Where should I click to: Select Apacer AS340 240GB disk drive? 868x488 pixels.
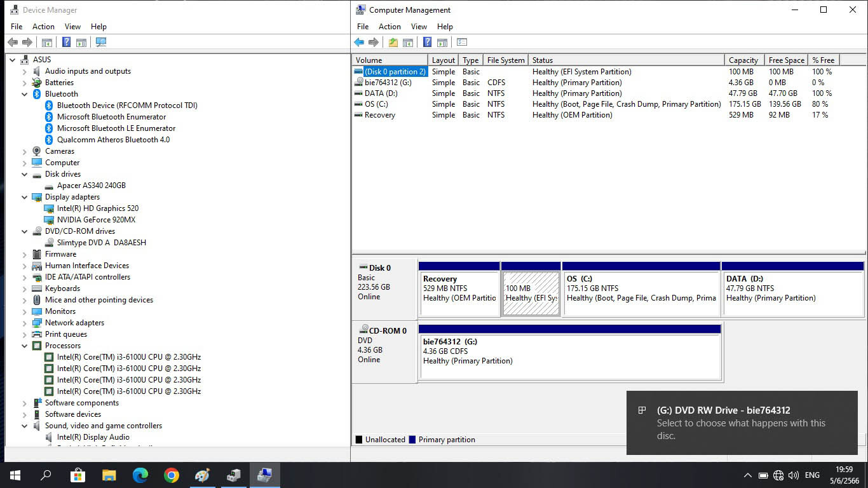pos(92,186)
